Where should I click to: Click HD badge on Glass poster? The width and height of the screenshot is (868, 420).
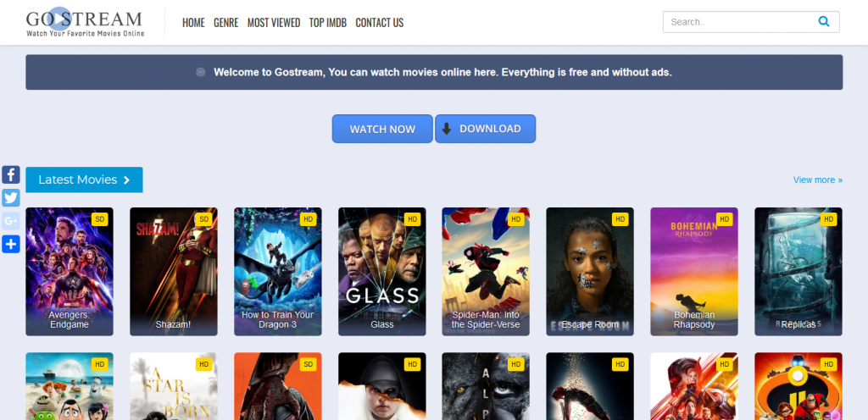(x=412, y=218)
